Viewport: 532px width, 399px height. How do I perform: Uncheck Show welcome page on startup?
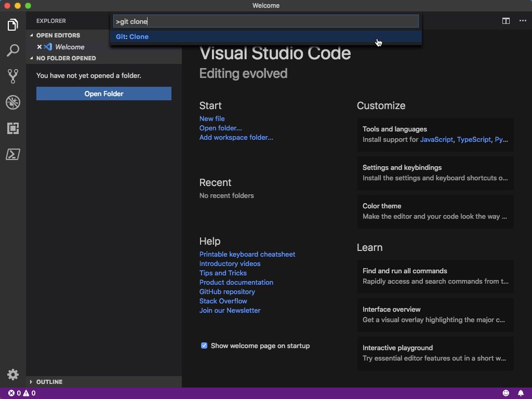click(204, 345)
